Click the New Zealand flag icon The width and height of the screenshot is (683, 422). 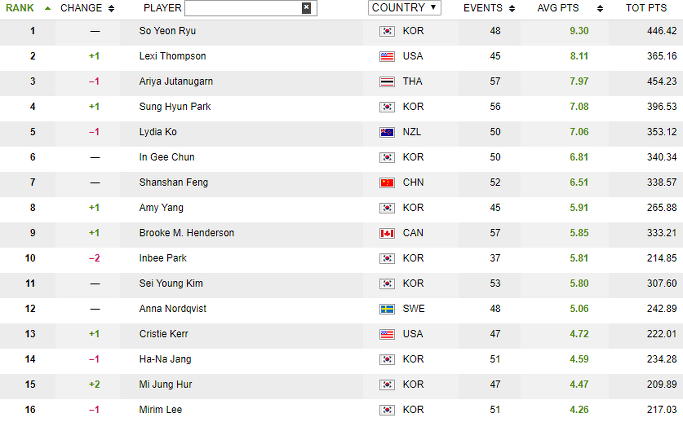click(387, 132)
